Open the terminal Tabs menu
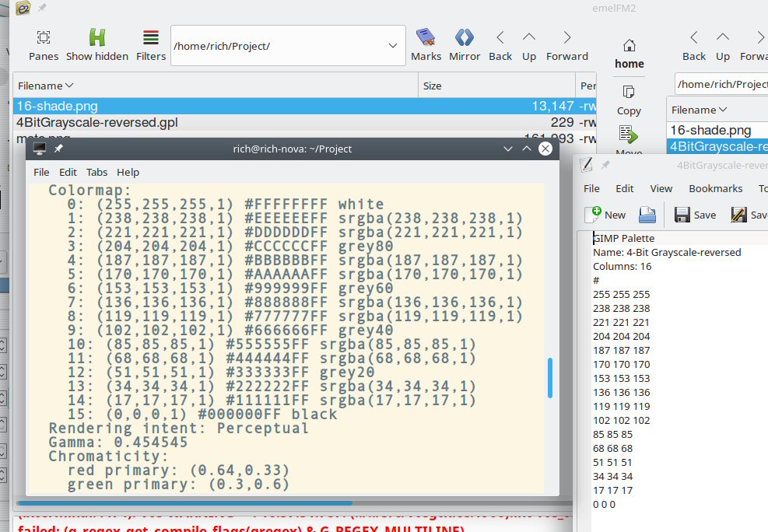Image resolution: width=768 pixels, height=532 pixels. 96,172
